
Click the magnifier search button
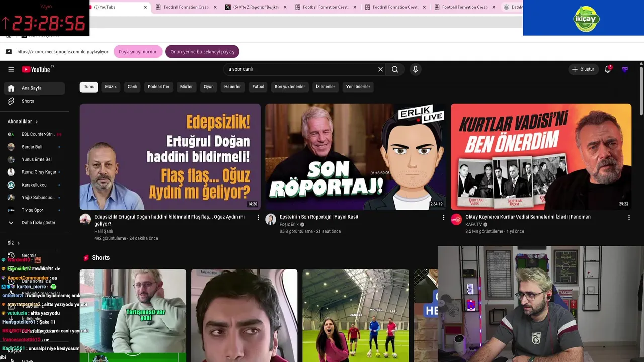pyautogui.click(x=395, y=69)
